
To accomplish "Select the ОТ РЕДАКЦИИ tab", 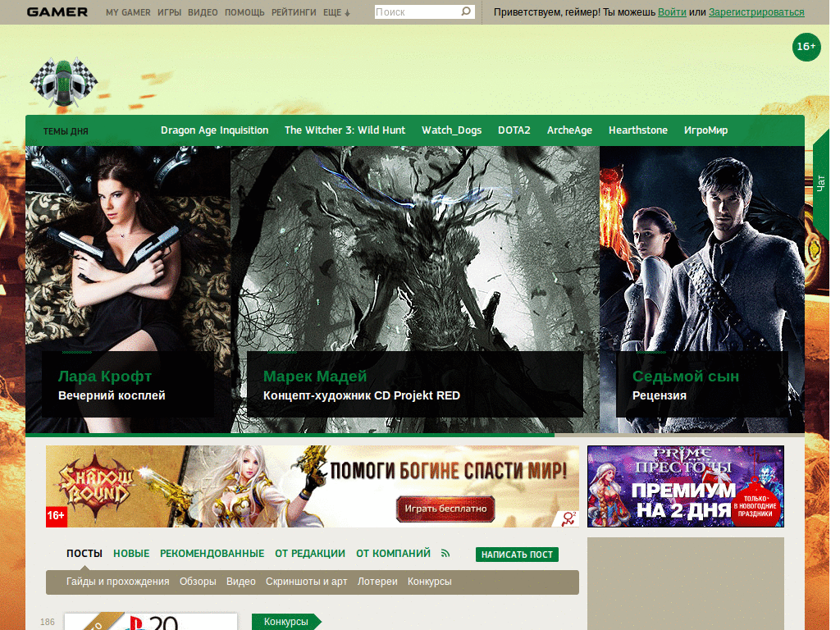I will tap(309, 554).
